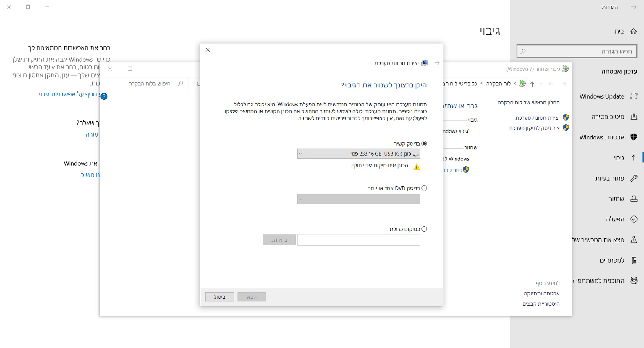This screenshot has height=348, width=644.
Task: Click the Control Panel breadcrumb segment
Action: [498, 84]
